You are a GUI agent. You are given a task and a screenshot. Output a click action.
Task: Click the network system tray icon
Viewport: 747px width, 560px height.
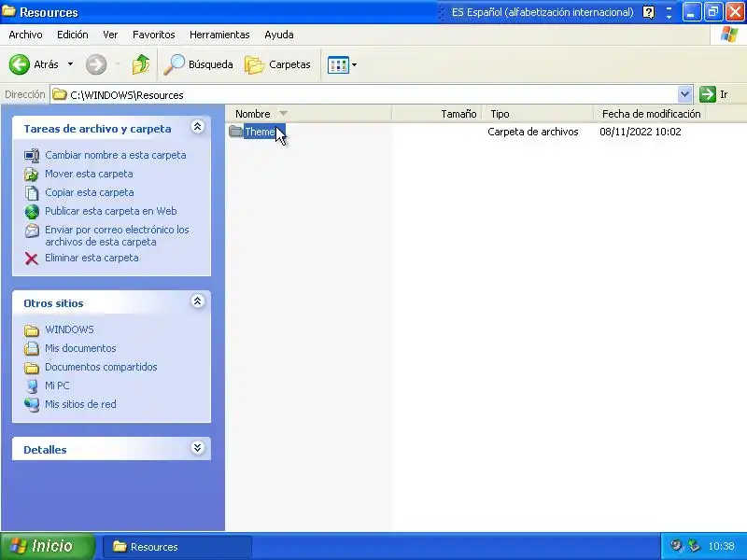click(694, 546)
